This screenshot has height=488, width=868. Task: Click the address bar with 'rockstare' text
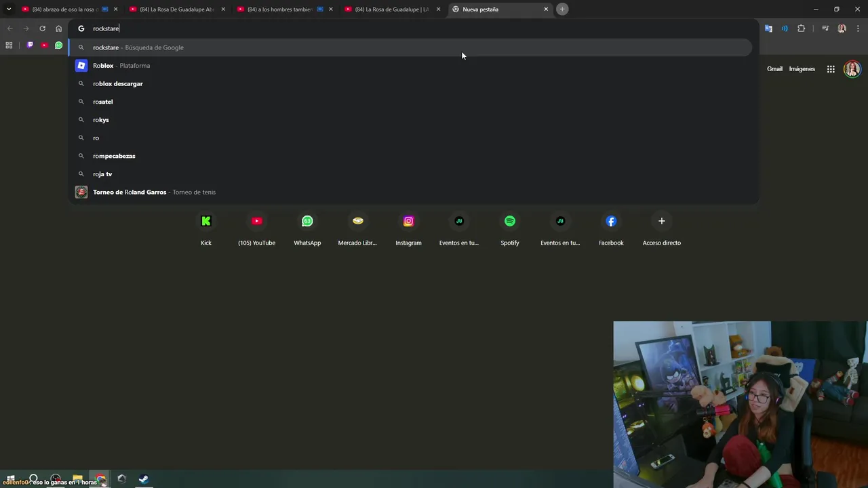coord(414,28)
